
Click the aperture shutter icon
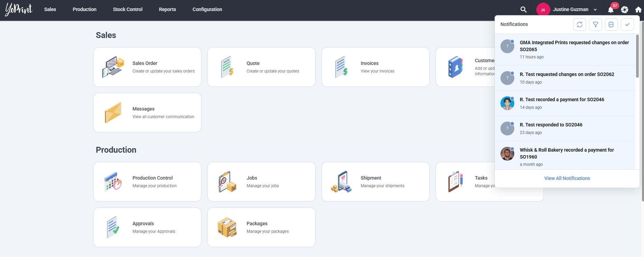pyautogui.click(x=625, y=10)
